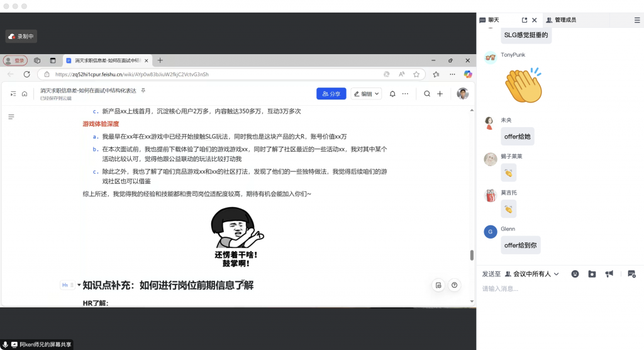Click the megaphone announcement icon in chat

click(609, 274)
